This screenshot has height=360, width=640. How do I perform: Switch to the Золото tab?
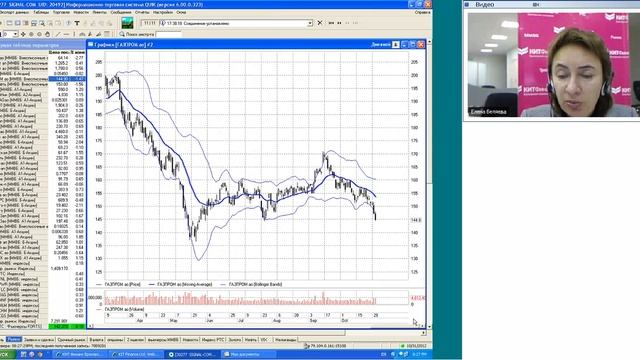[x=235, y=340]
